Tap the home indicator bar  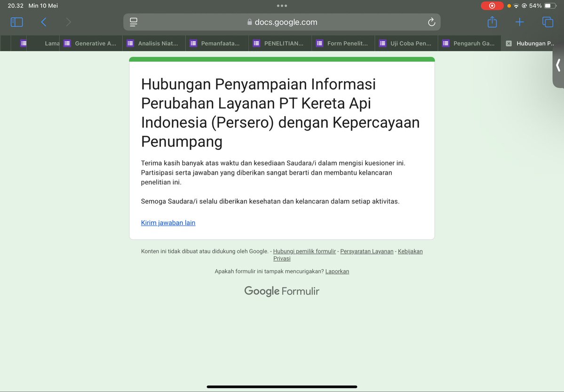tap(282, 387)
